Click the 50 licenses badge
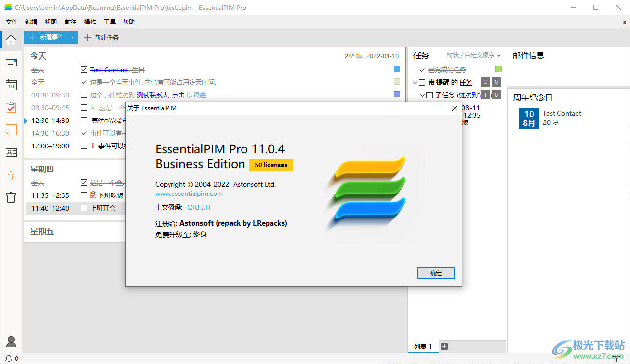Screen dimensions: 630x364 pyautogui.click(x=271, y=165)
